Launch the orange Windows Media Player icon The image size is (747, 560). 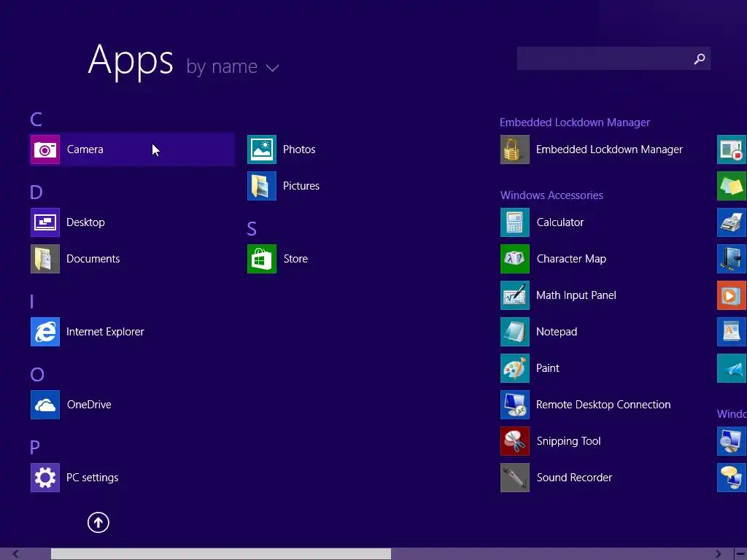pyautogui.click(x=732, y=295)
